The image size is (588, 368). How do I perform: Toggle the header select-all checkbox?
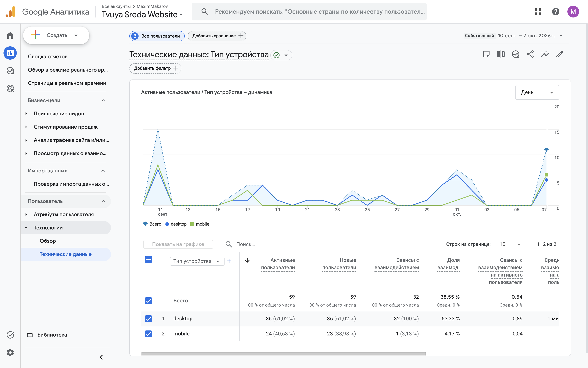[x=148, y=259]
